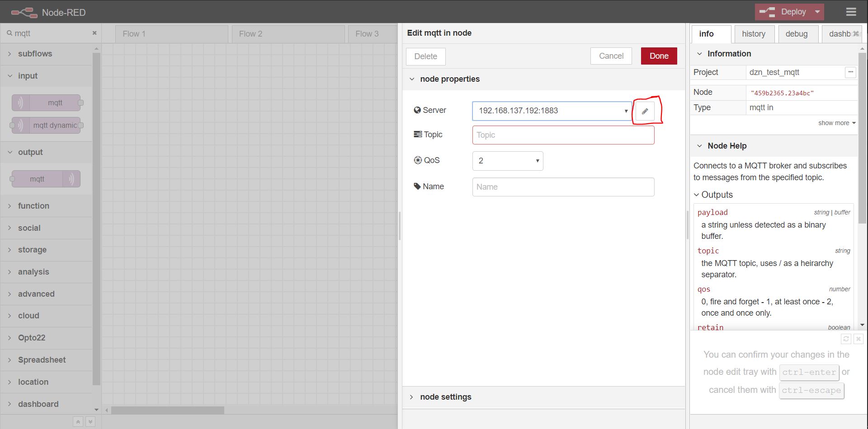868x429 pixels.
Task: Click the tray resize handle beside canvas
Action: (x=400, y=226)
